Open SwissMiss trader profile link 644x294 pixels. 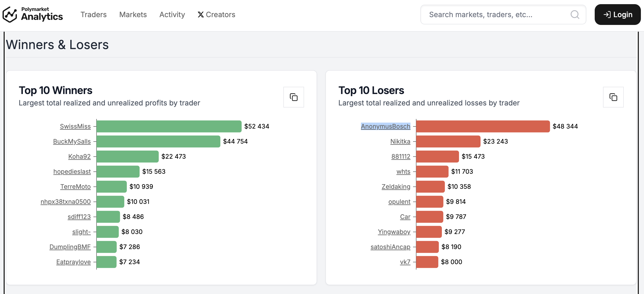click(75, 126)
